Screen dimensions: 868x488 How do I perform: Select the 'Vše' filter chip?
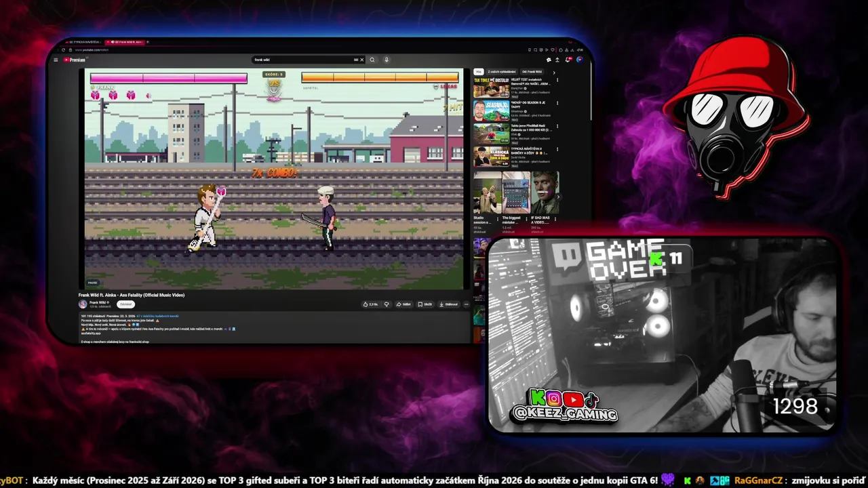(478, 72)
